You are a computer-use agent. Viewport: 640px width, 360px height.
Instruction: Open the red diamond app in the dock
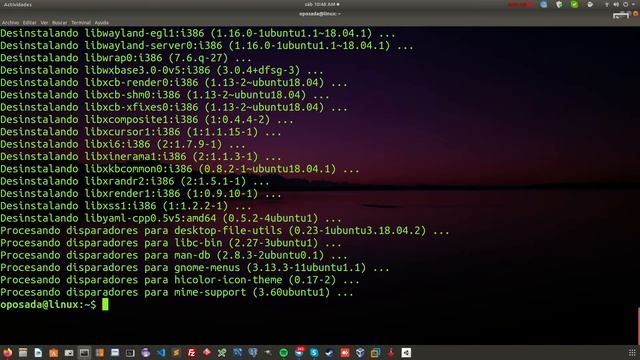(x=207, y=352)
